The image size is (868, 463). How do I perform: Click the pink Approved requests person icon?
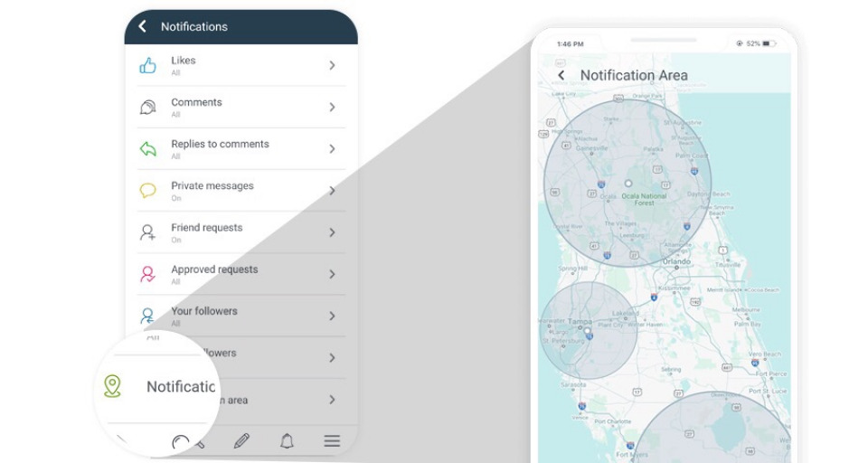click(147, 274)
